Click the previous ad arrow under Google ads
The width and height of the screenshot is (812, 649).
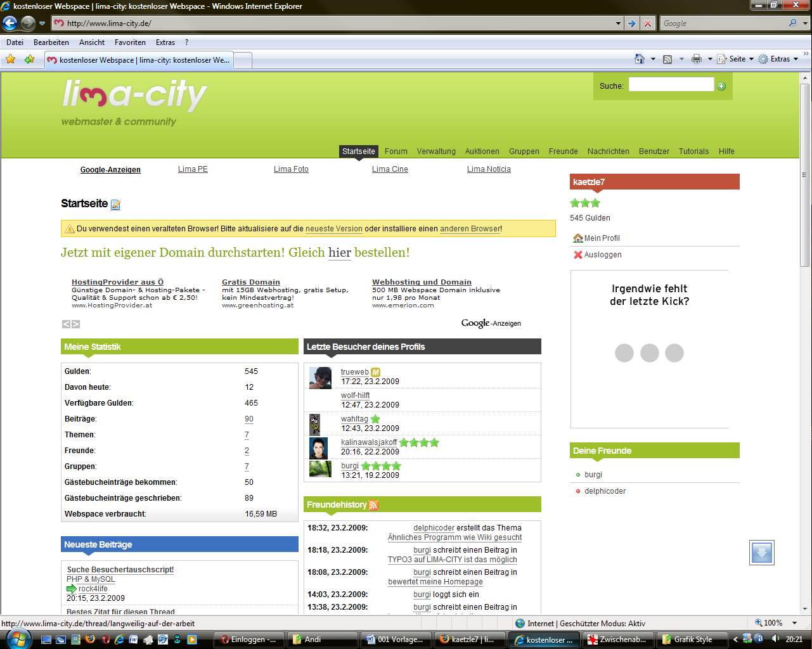(66, 324)
